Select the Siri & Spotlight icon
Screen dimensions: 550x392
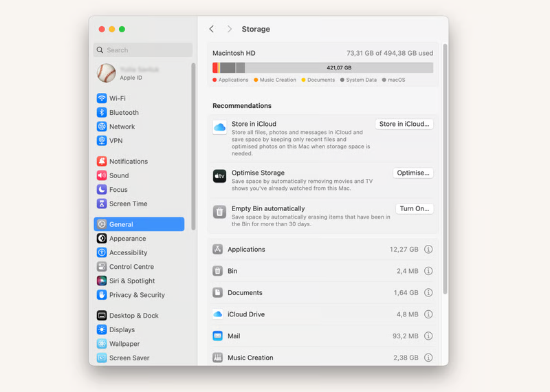click(x=102, y=281)
